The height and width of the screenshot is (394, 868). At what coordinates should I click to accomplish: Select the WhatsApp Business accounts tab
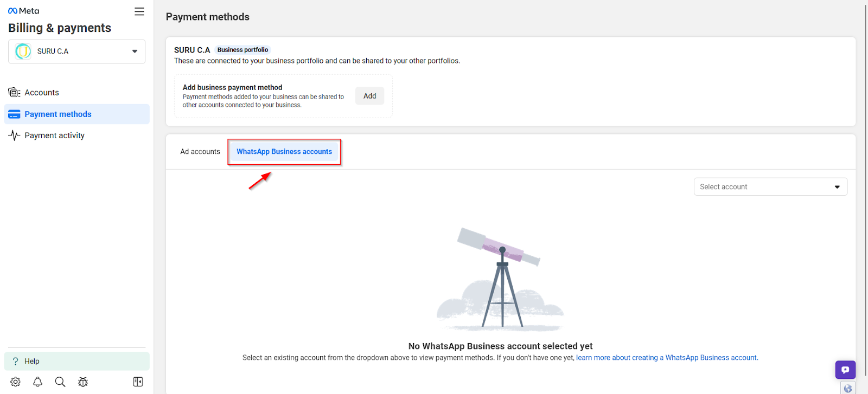pos(284,152)
